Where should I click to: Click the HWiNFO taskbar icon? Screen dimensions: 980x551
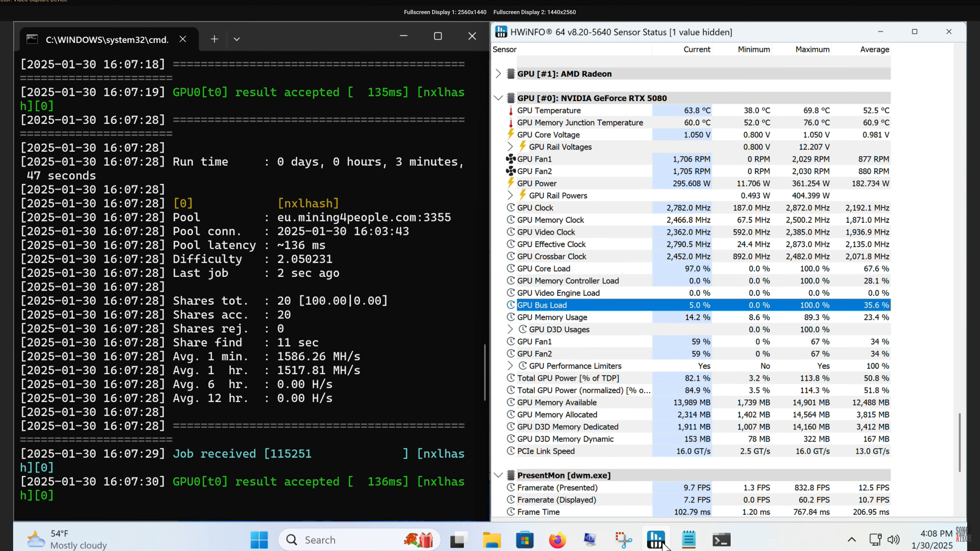tap(656, 540)
